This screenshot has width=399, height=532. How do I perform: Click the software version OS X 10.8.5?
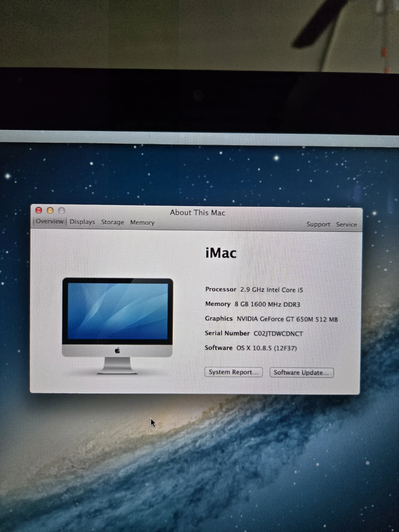click(x=266, y=348)
